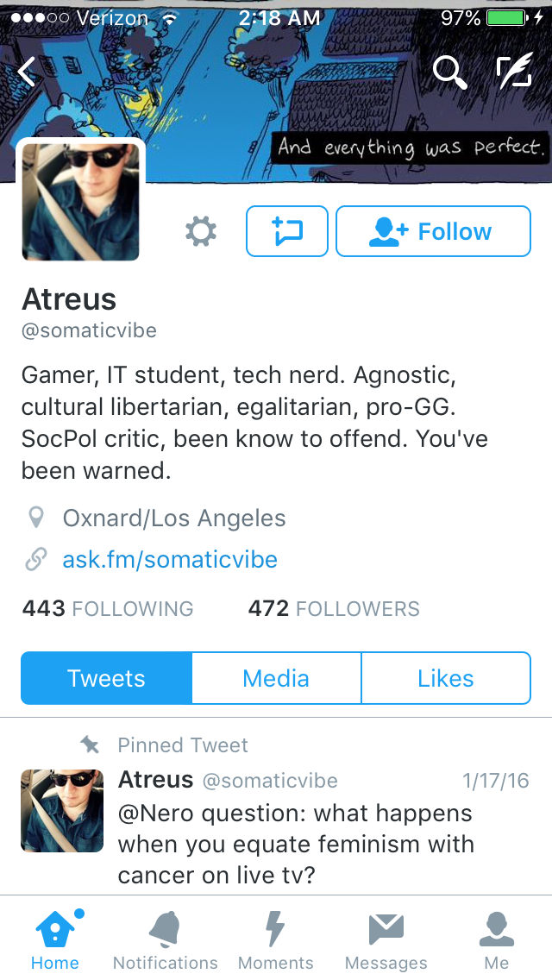This screenshot has height=980, width=552.
Task: Tap the back arrow icon
Action: [27, 71]
